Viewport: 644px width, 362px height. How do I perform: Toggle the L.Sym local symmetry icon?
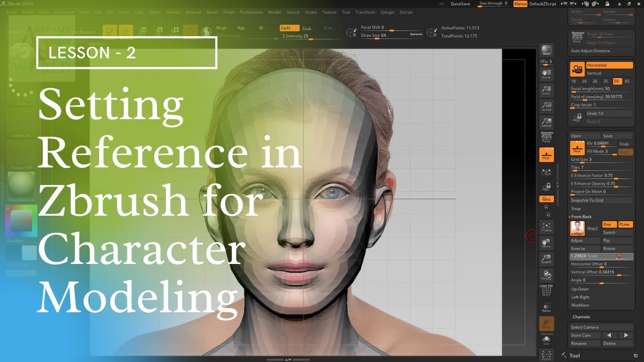pyautogui.click(x=546, y=172)
